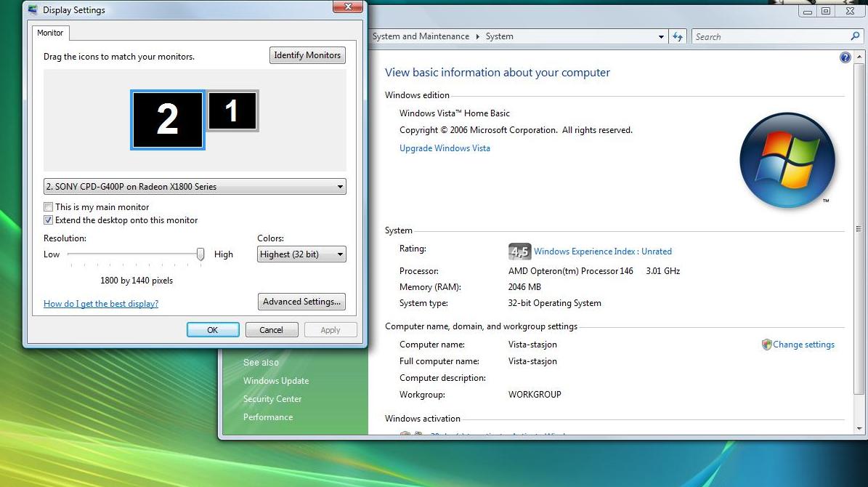Click the search magnifier icon

(x=855, y=36)
